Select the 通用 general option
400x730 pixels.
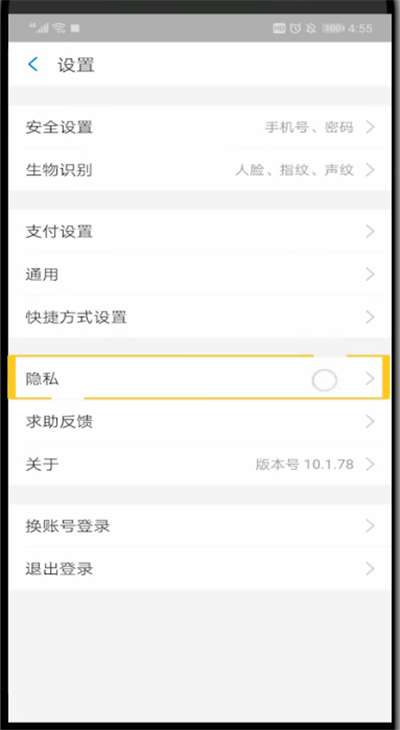point(200,274)
